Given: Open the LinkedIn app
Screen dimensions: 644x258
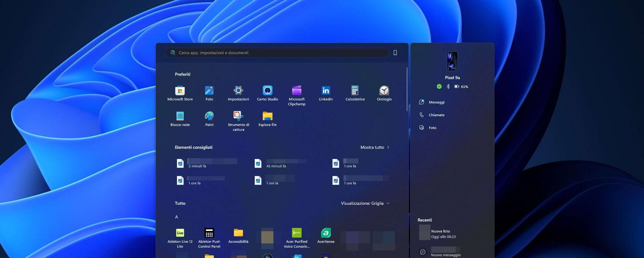Looking at the screenshot, I should click(x=326, y=93).
